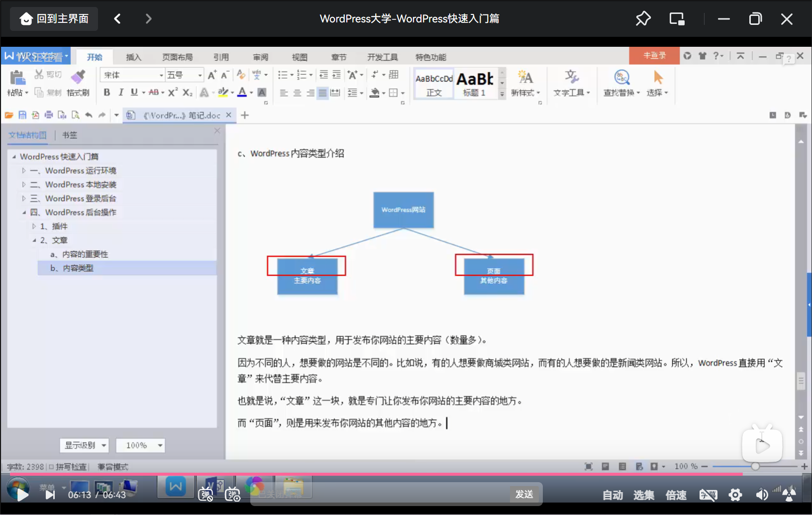Viewport: 812px width, 515px height.
Task: Add a new document tab with plus
Action: (245, 115)
